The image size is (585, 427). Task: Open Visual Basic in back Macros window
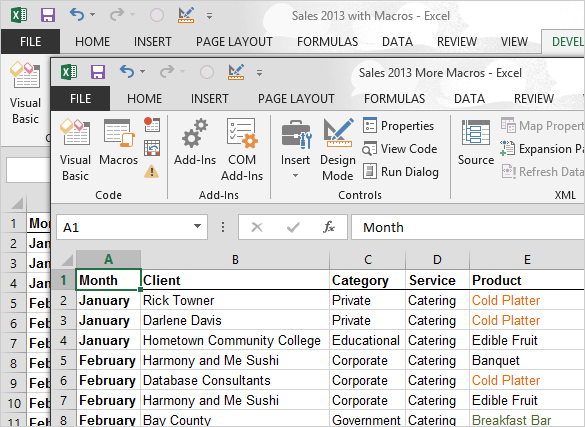(x=25, y=93)
